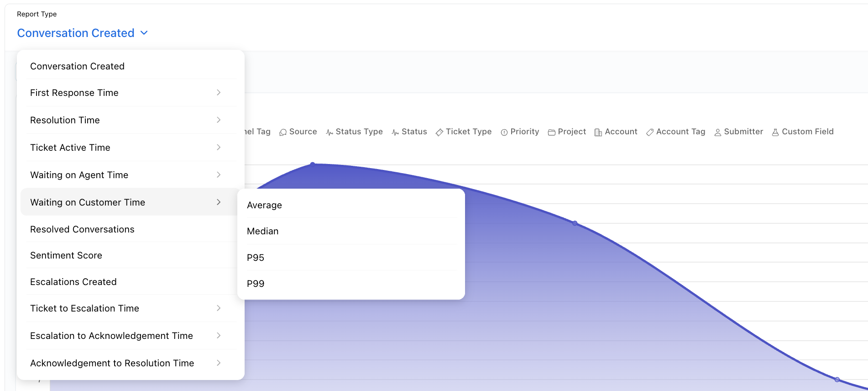Click the Priority circle icon
Image resolution: width=868 pixels, height=391 pixels.
pos(504,132)
